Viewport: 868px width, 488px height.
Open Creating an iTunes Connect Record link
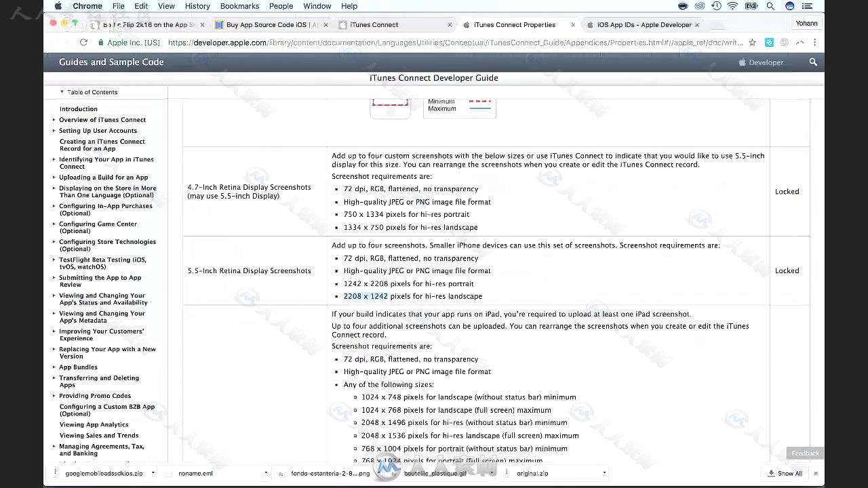pos(102,145)
